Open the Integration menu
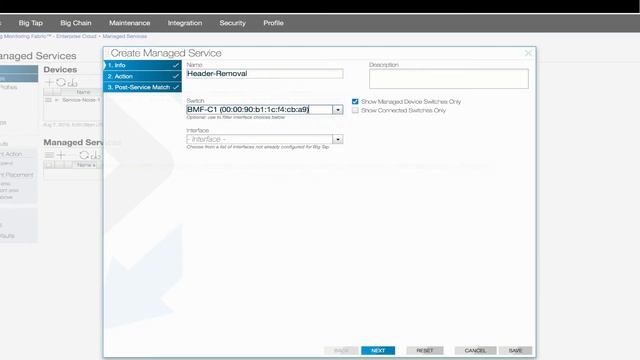This screenshot has width=640, height=360. click(x=185, y=23)
